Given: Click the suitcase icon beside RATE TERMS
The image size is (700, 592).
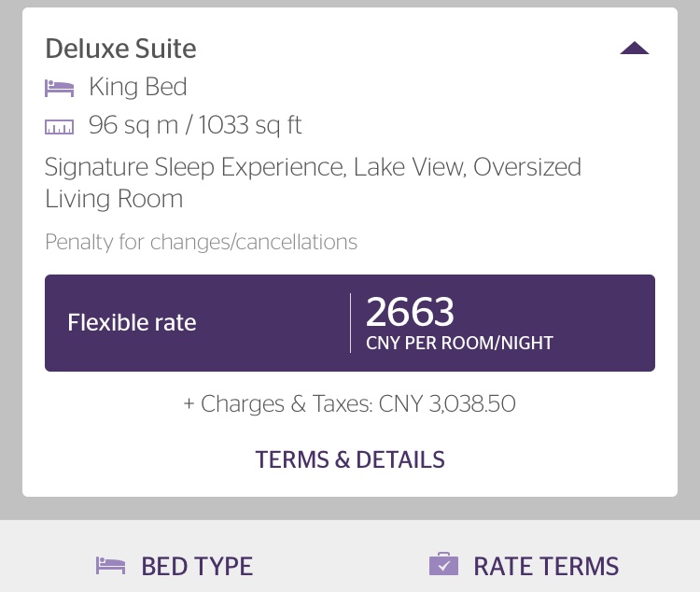Looking at the screenshot, I should coord(443,564).
